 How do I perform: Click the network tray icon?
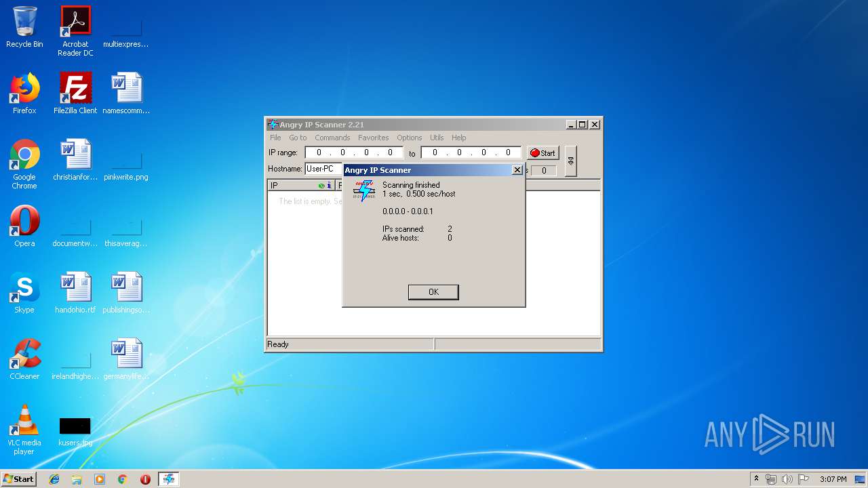pyautogui.click(x=771, y=479)
